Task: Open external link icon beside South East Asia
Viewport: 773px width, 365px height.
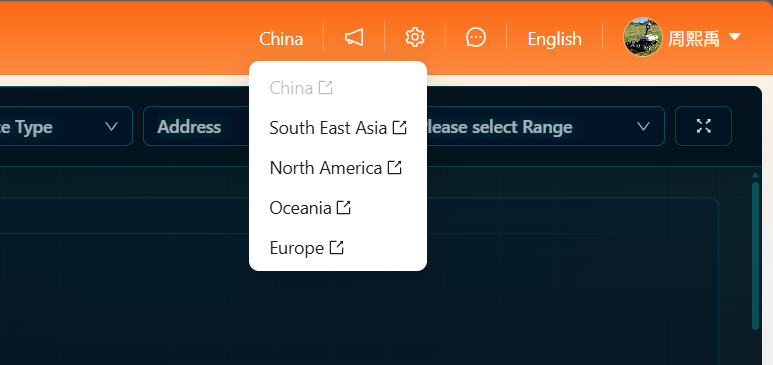Action: click(399, 128)
